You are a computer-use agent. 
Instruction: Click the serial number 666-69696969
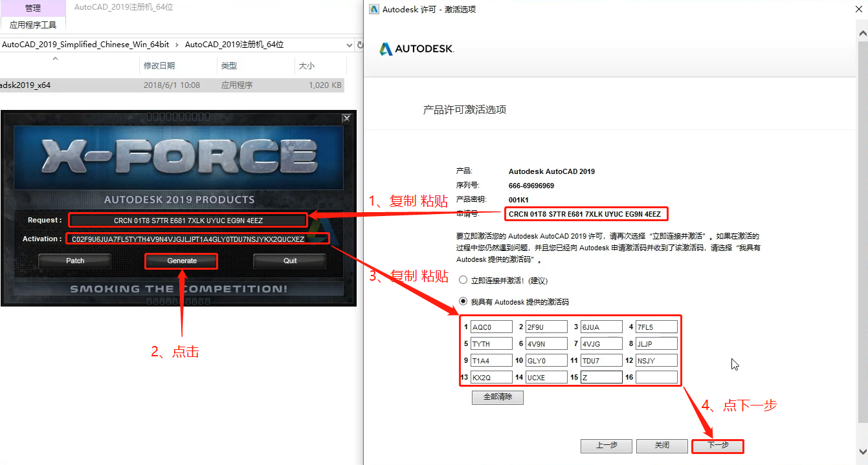tap(531, 186)
